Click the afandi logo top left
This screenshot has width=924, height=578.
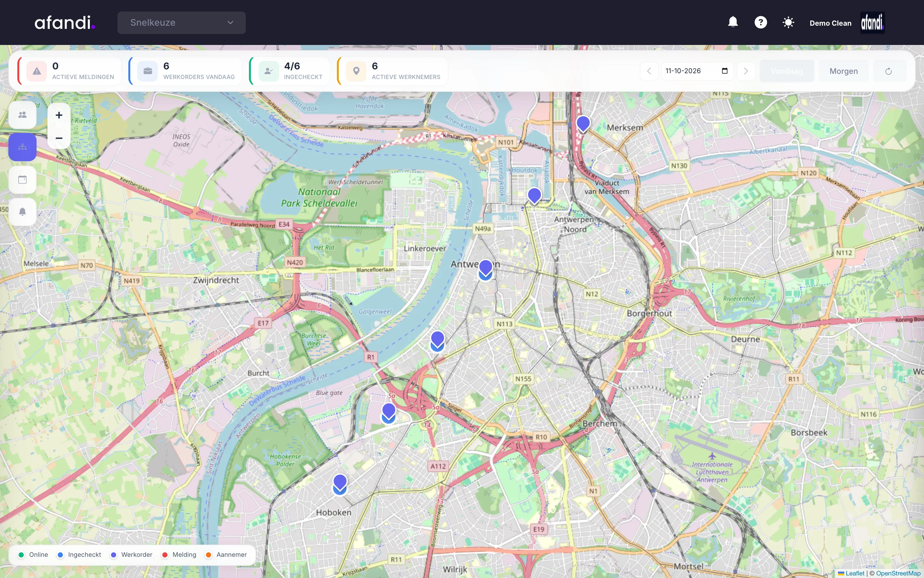[64, 22]
